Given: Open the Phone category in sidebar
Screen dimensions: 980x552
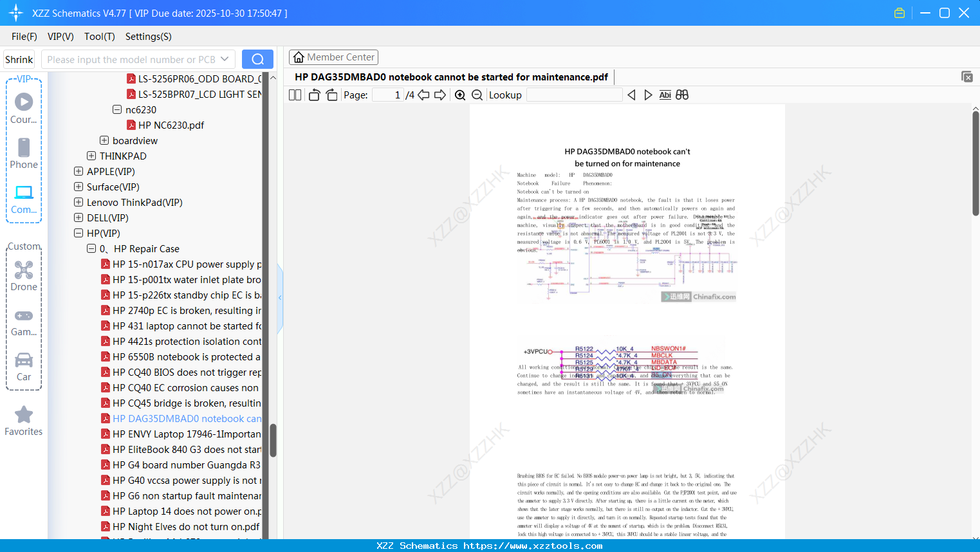Looking at the screenshot, I should coord(24,153).
